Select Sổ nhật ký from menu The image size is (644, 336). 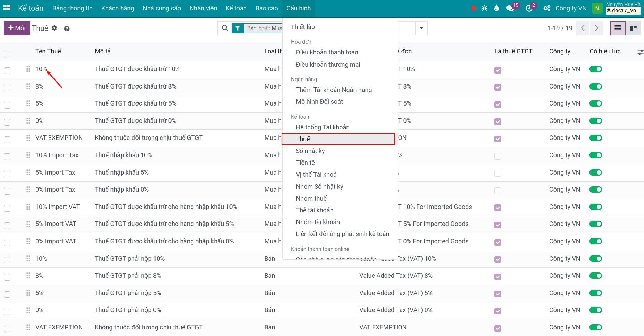pyautogui.click(x=310, y=151)
